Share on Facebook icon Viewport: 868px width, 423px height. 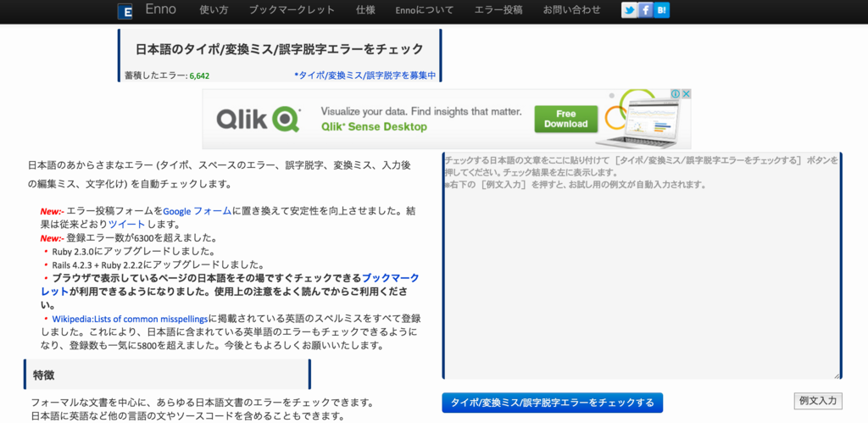click(x=645, y=10)
